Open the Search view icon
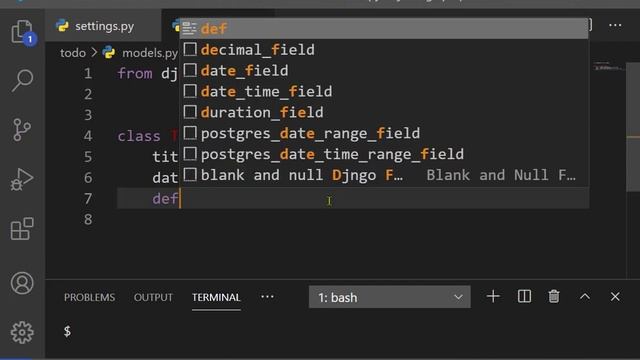The image size is (640, 360). coord(22,80)
